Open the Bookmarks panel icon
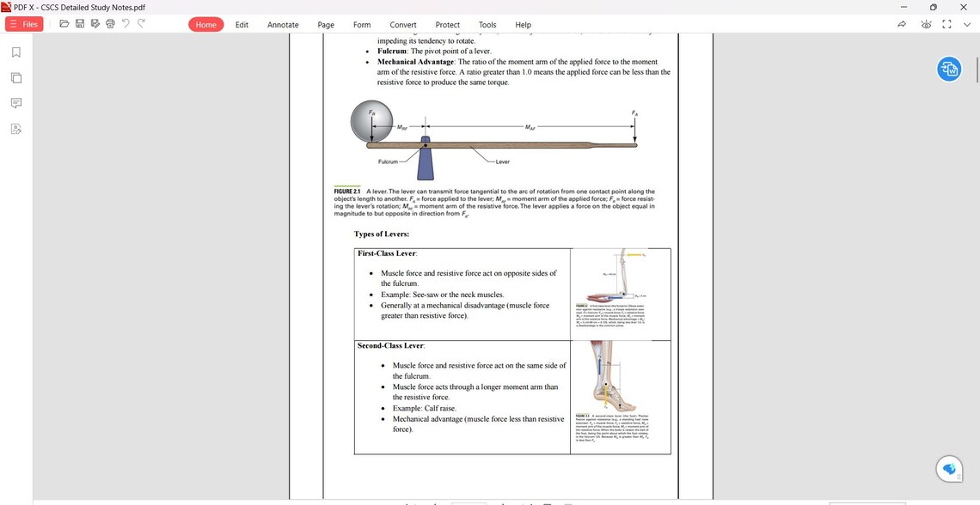This screenshot has height=505, width=980. (15, 52)
